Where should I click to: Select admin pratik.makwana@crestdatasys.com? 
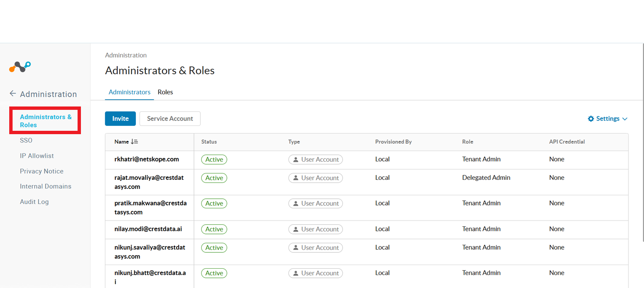[x=151, y=208]
